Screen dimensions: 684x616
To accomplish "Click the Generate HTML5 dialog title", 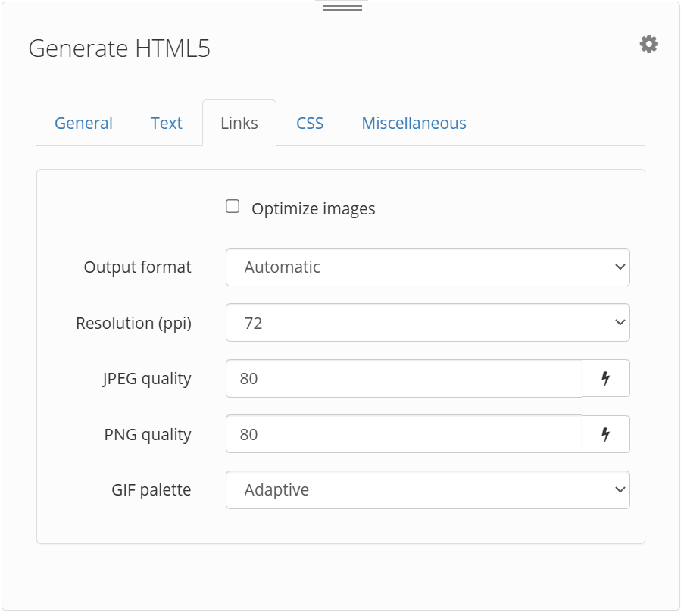I will point(120,48).
